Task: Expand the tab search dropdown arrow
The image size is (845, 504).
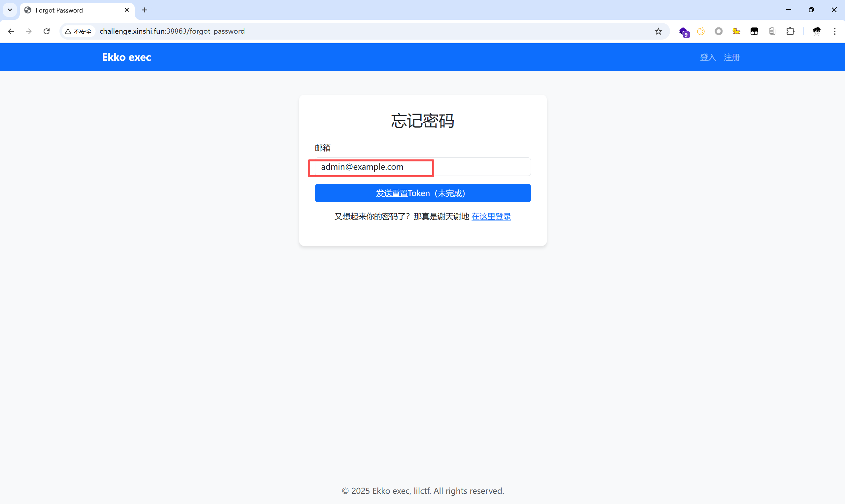Action: pos(10,10)
